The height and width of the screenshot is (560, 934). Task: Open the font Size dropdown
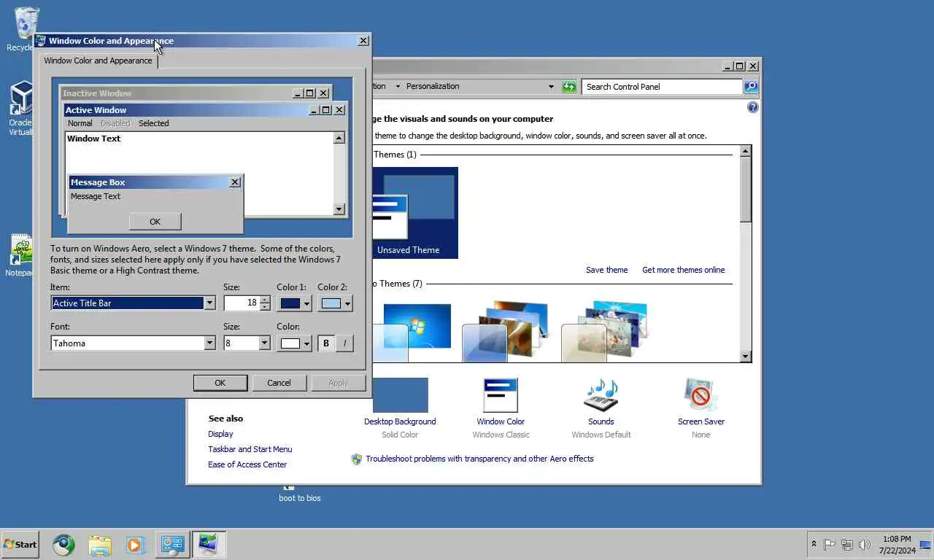tap(264, 343)
